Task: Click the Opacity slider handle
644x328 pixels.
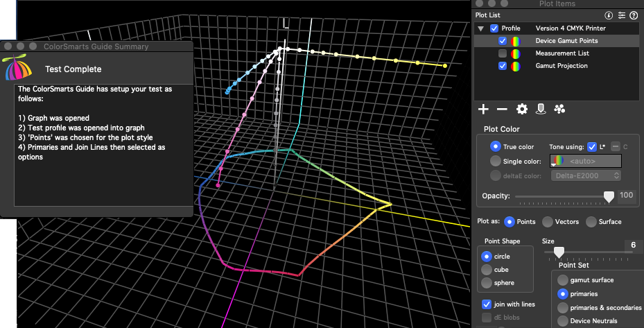Action: point(609,197)
